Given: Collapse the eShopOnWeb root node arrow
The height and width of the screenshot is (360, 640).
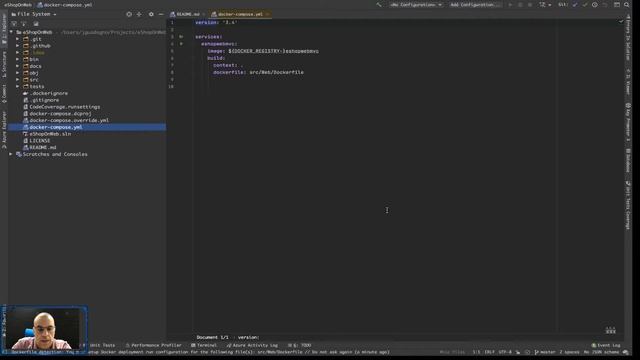Looking at the screenshot, I should coord(11,32).
